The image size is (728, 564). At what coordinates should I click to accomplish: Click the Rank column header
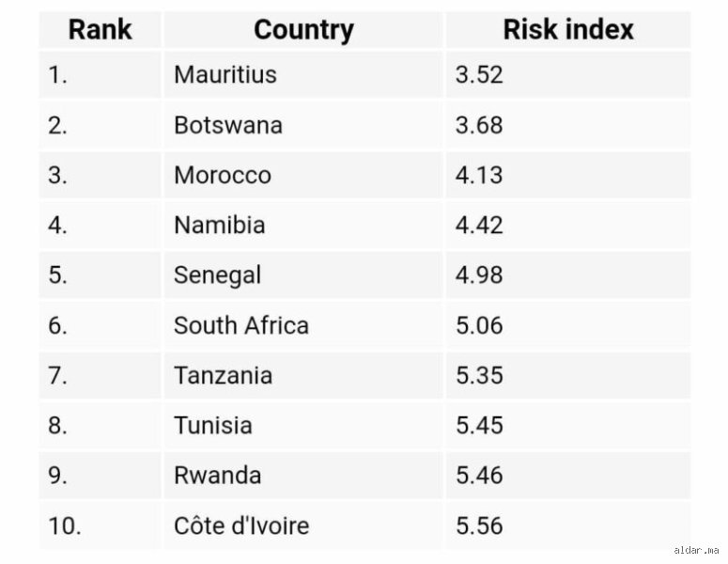[101, 30]
